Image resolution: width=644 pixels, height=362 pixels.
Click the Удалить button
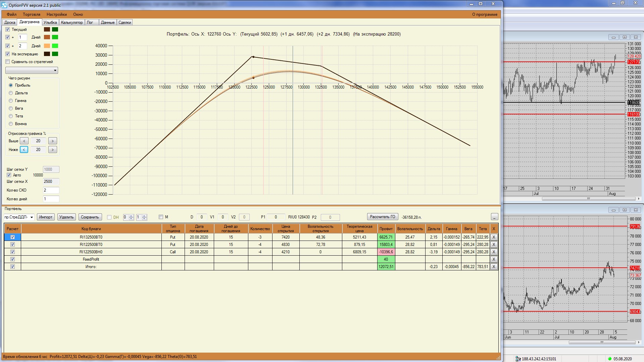[x=66, y=217]
